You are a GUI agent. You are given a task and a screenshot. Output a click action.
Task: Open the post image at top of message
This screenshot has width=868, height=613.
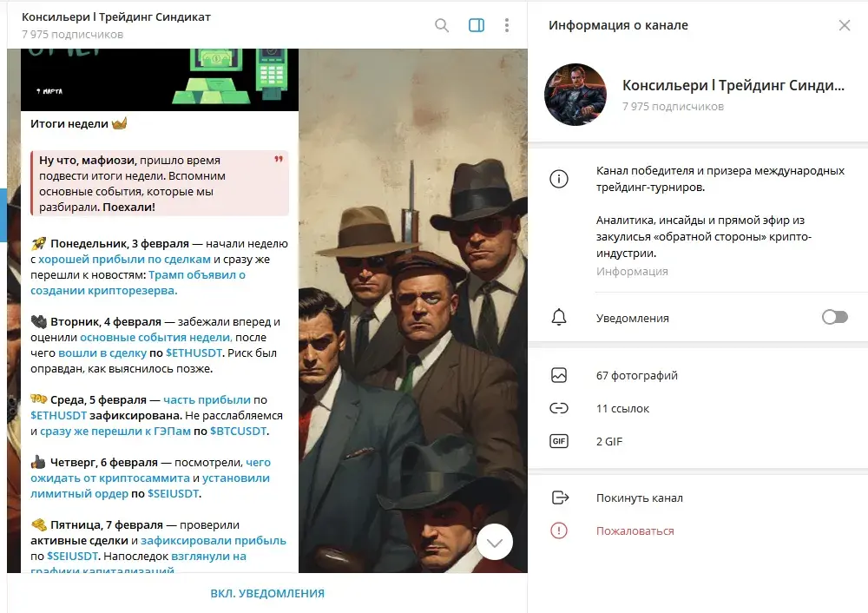pos(160,80)
